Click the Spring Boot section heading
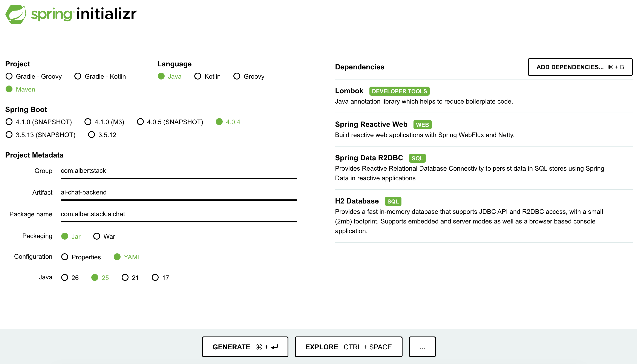The width and height of the screenshot is (637, 364). pos(26,110)
